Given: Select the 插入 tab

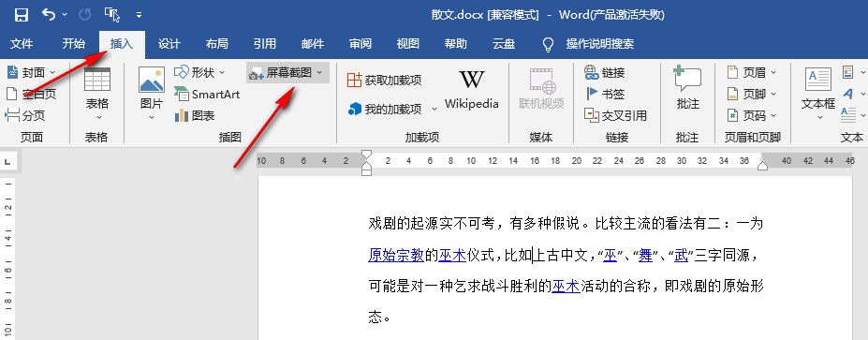Looking at the screenshot, I should [x=122, y=44].
